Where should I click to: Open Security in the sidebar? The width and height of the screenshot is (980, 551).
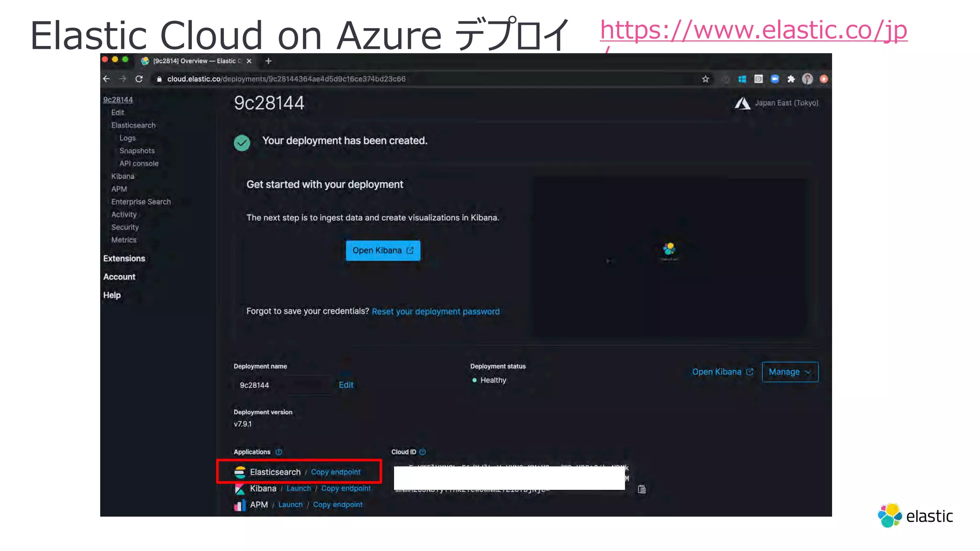tap(125, 227)
